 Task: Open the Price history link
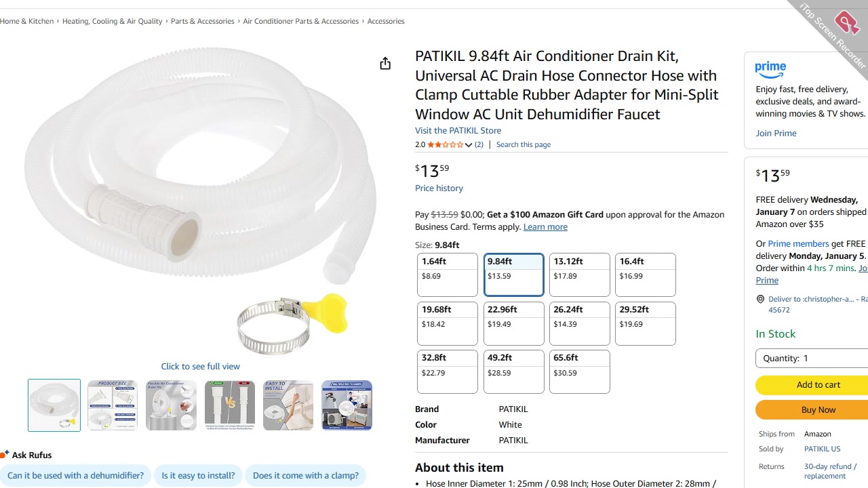[439, 188]
